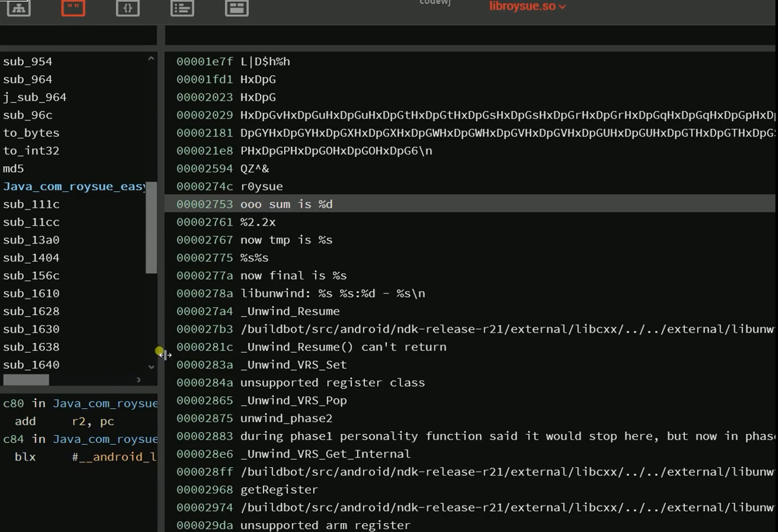Click the function list horizontal scrollbar thumb
Screen dimensions: 778x532
[x=26, y=380]
